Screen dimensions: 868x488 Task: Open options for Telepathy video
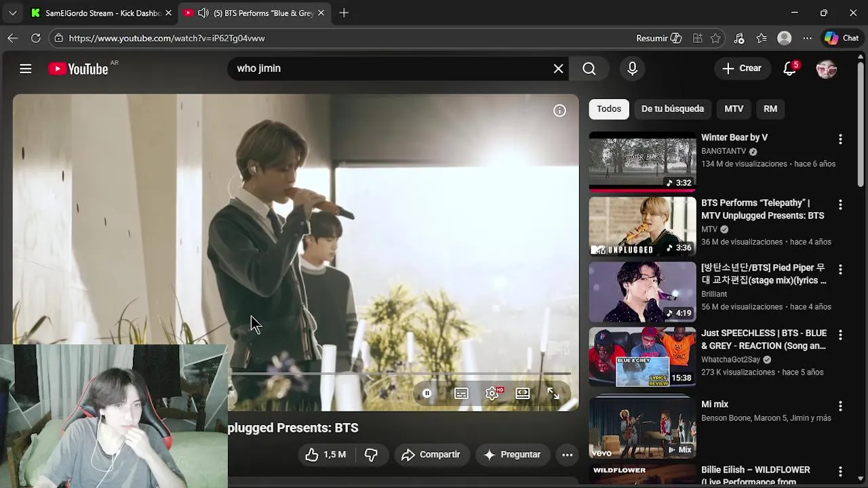pyautogui.click(x=840, y=204)
